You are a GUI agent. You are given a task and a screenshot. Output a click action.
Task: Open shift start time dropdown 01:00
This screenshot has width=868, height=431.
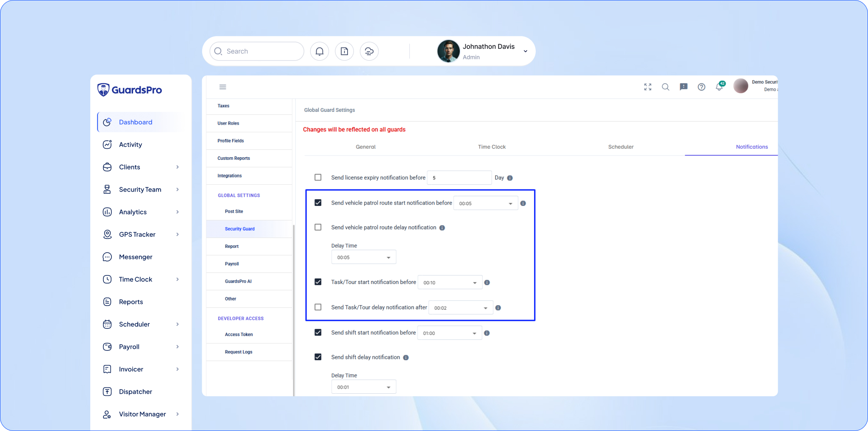[x=450, y=333]
